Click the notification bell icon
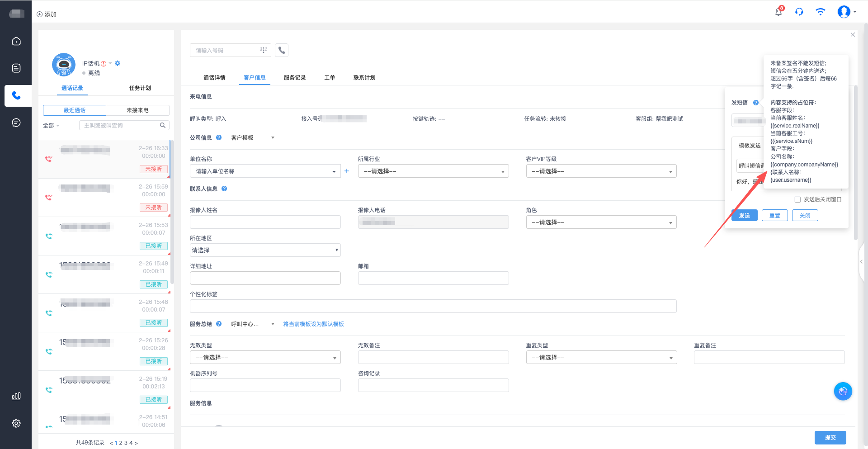This screenshot has height=449, width=868. pyautogui.click(x=778, y=12)
